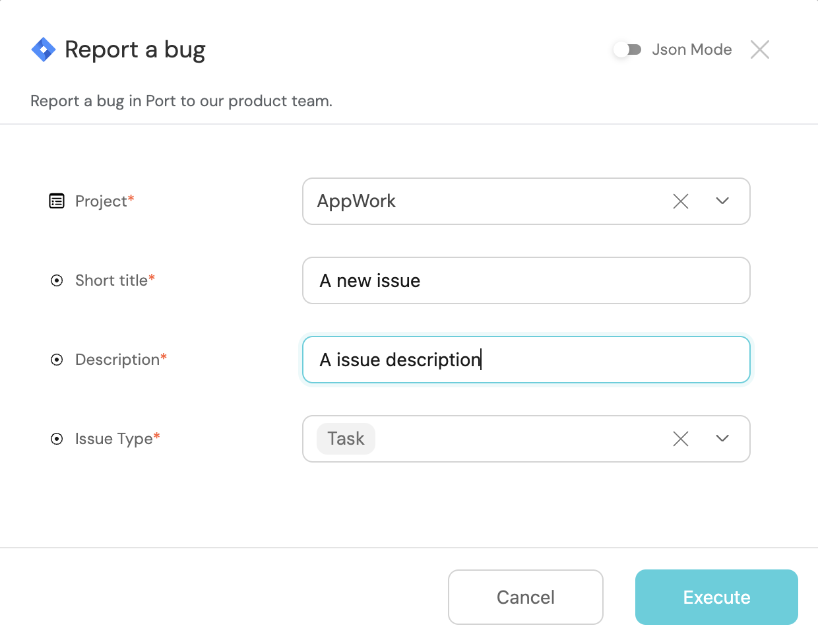818x644 pixels.
Task: Click the Jira logo icon in header
Action: [44, 49]
